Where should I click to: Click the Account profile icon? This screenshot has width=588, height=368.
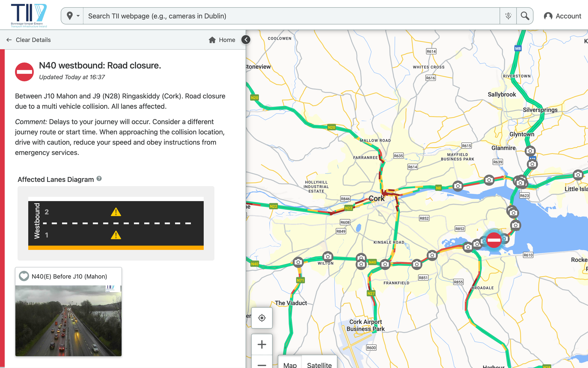point(548,16)
